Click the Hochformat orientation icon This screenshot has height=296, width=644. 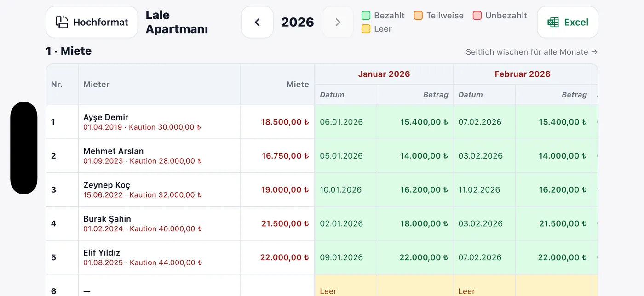62,22
